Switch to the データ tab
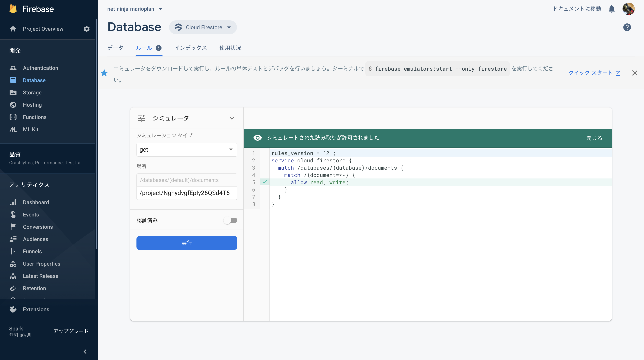 tap(115, 48)
